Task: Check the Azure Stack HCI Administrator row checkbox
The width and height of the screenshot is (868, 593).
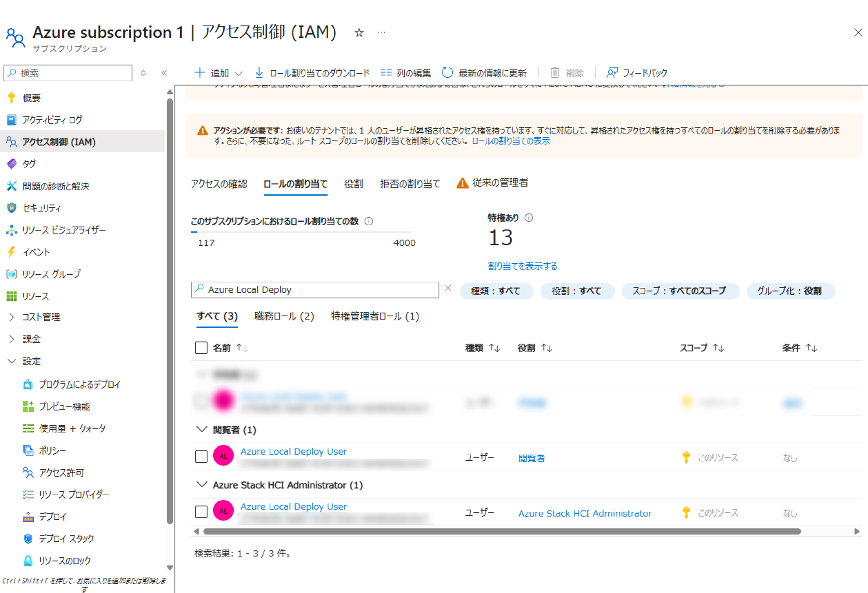Action: tap(201, 512)
